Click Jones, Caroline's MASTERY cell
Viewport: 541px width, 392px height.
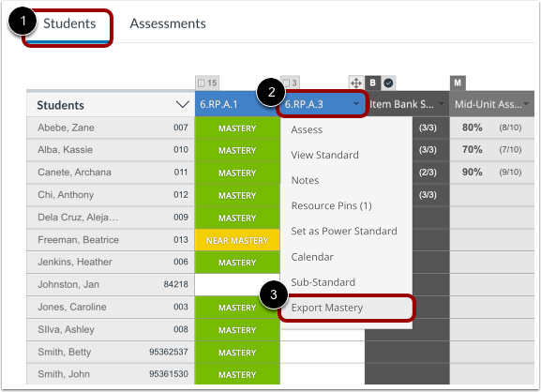237,307
